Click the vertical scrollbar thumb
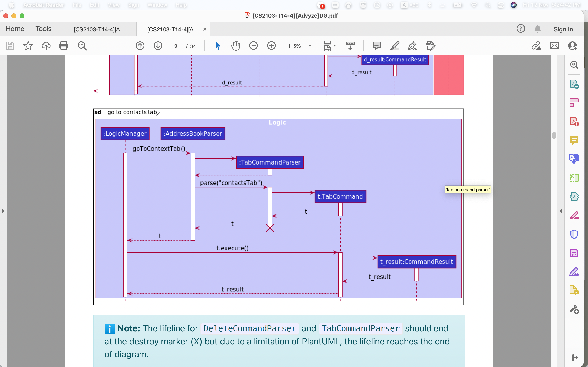The height and width of the screenshot is (367, 588). click(554, 135)
